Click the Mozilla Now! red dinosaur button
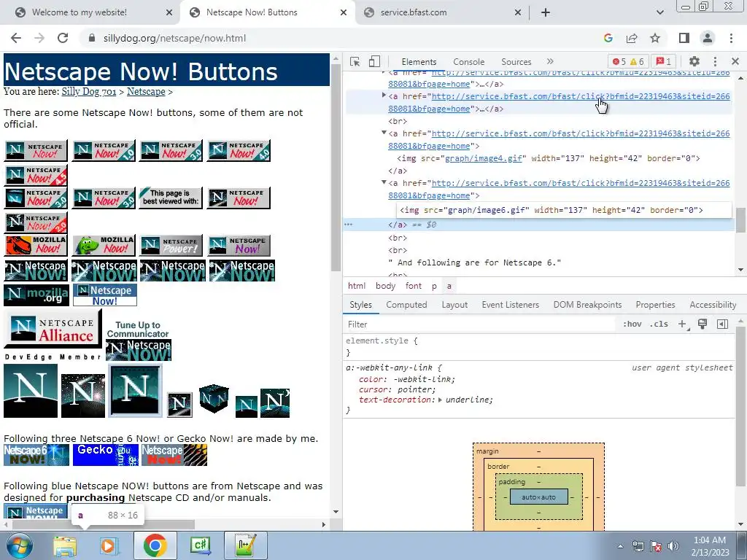The height and width of the screenshot is (560, 747). pyautogui.click(x=36, y=246)
